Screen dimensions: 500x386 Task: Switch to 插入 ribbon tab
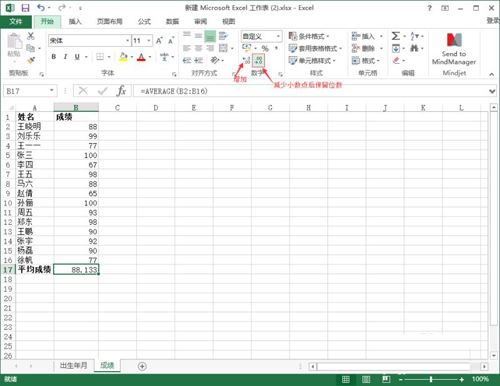[75, 22]
